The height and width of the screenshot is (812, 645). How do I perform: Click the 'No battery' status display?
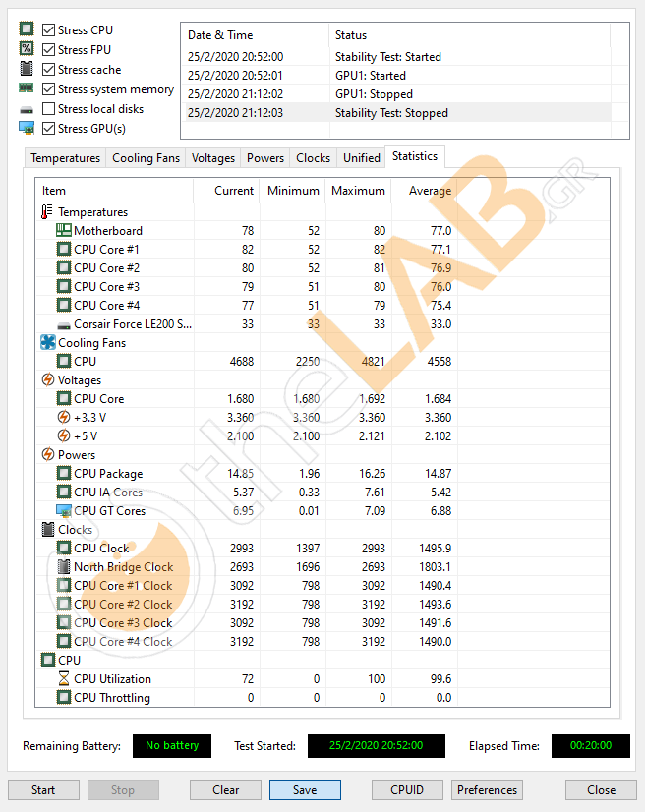coord(172,746)
